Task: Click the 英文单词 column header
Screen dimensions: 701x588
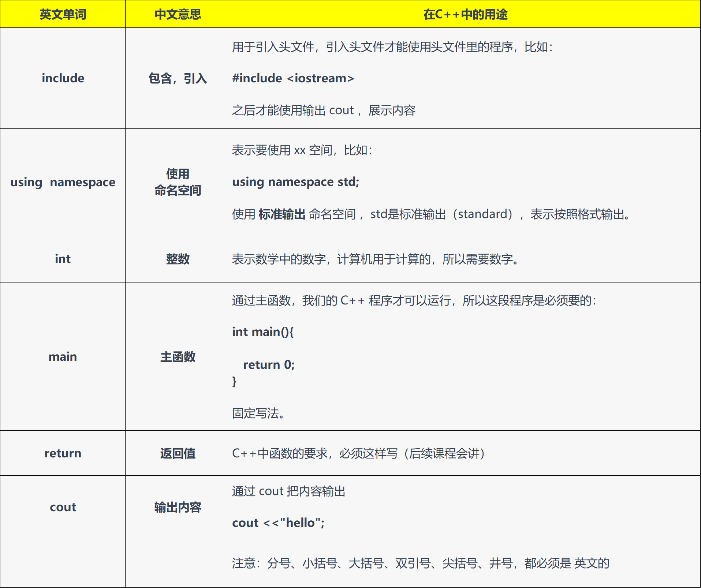Action: point(63,14)
